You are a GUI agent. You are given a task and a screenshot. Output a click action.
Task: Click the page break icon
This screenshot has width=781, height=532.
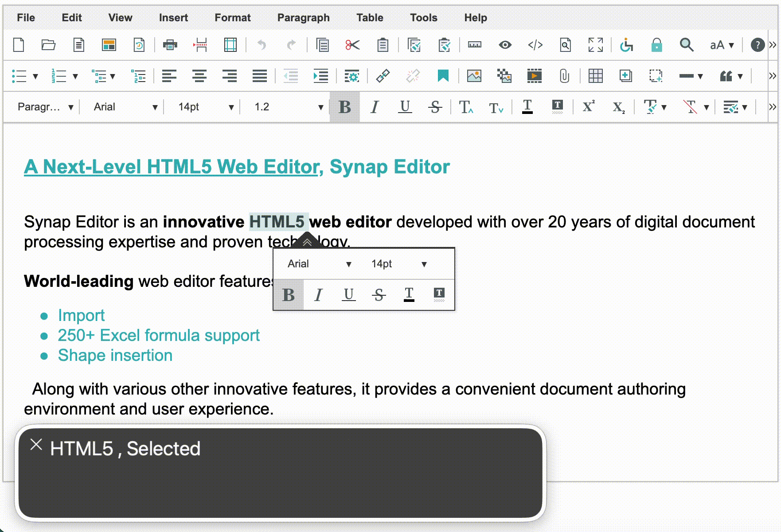pyautogui.click(x=201, y=45)
